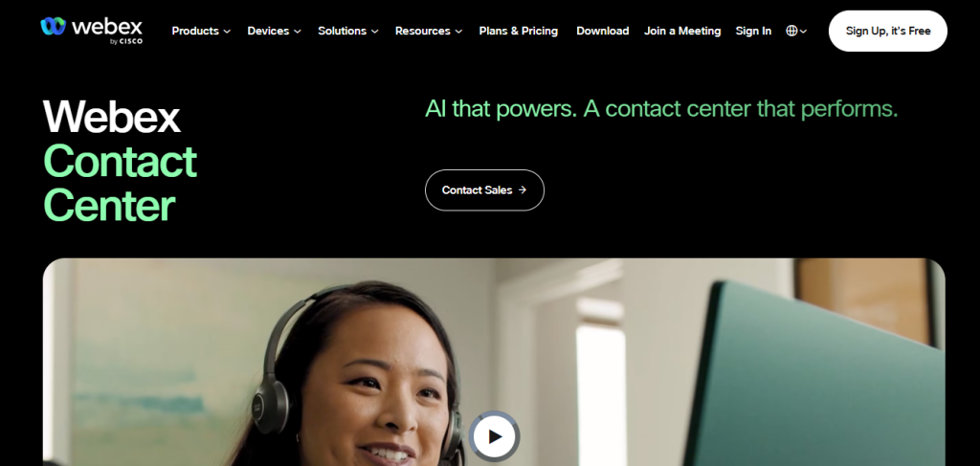Click the Webex Contact Center heading
The height and width of the screenshot is (466, 980).
coord(120,161)
